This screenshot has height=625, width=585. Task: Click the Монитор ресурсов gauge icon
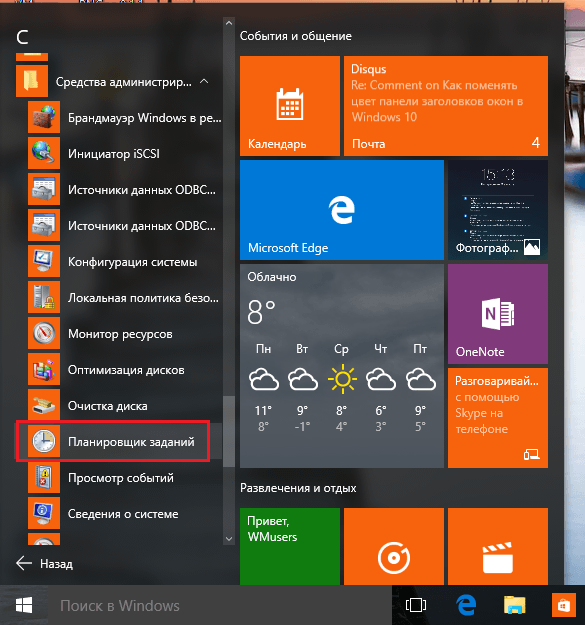point(44,333)
